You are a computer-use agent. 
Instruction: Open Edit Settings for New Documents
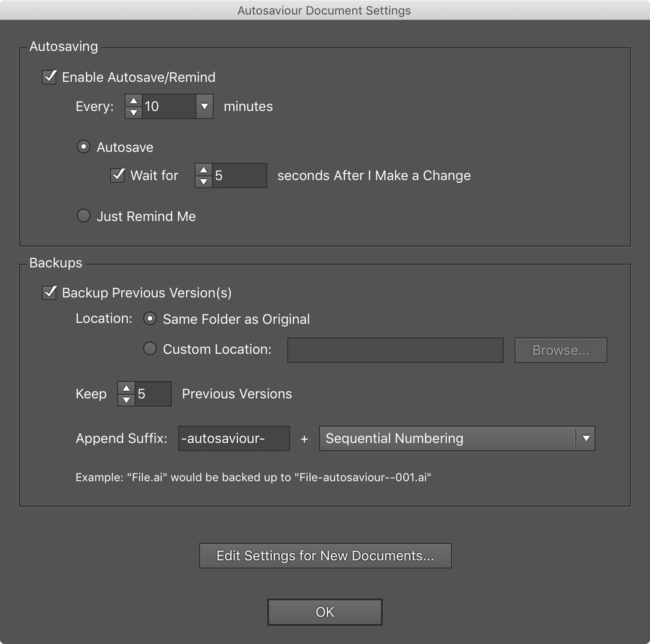(325, 556)
